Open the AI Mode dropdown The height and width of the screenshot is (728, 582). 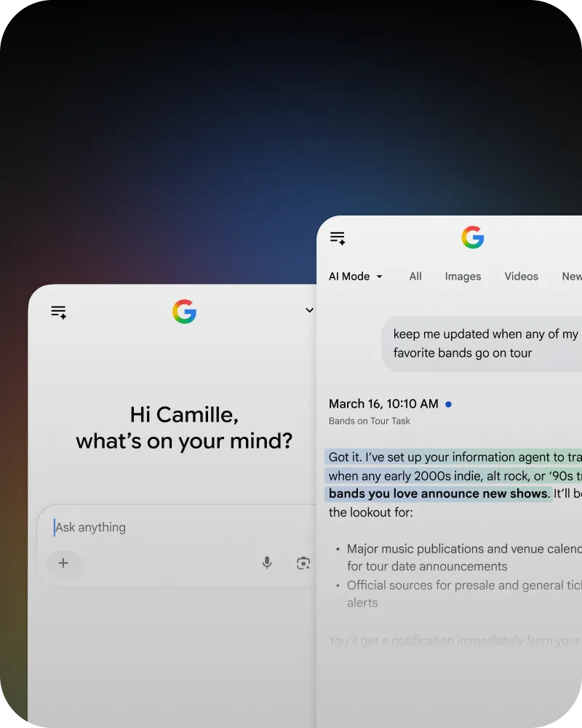[x=356, y=276]
